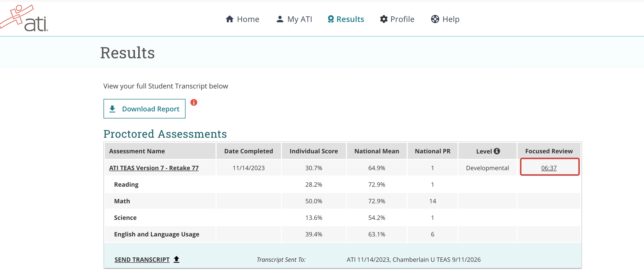Click the 64.9% national mean cell

[376, 168]
